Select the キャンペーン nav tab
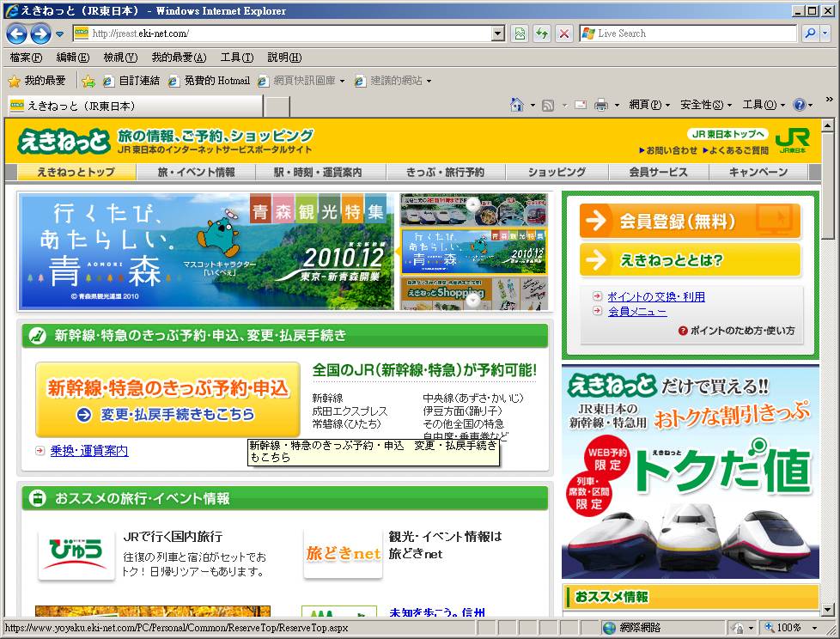Viewport: 840px width, 639px height. pos(758,173)
